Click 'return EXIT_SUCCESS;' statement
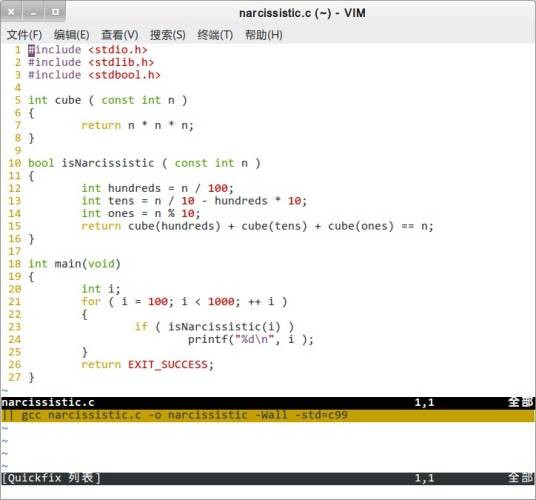The image size is (536, 500). [x=148, y=365]
